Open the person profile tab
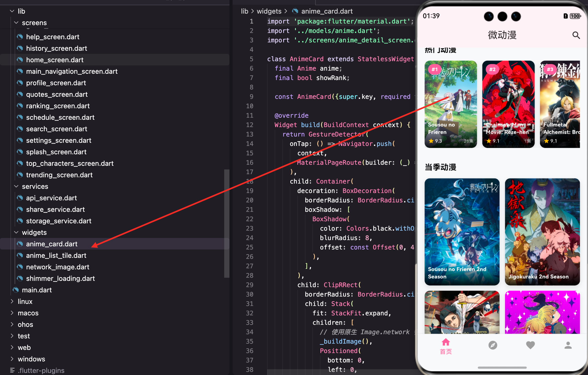Image resolution: width=588 pixels, height=375 pixels. [x=568, y=345]
